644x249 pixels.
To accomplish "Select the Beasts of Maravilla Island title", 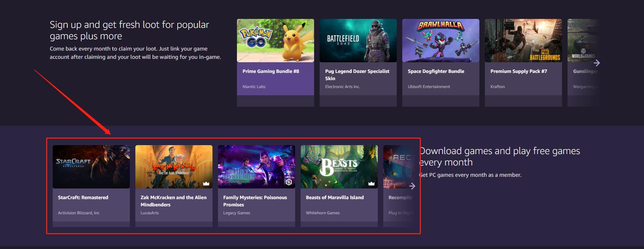I will tap(335, 197).
